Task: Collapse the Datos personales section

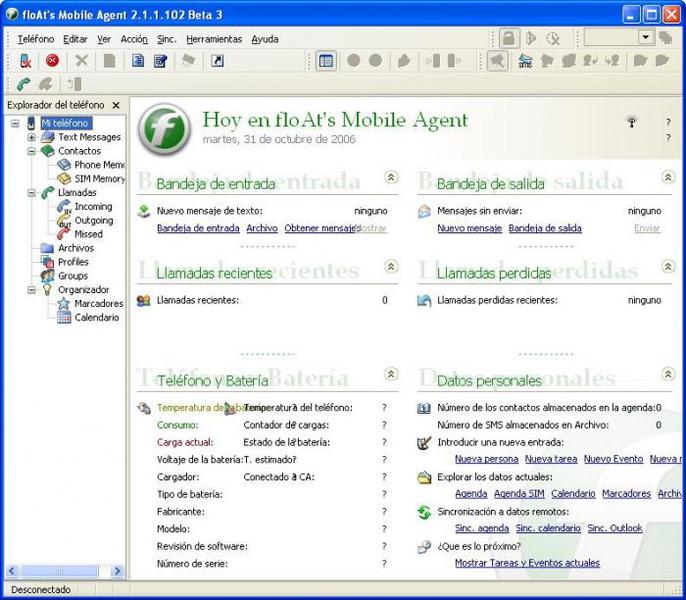Action: [x=668, y=374]
